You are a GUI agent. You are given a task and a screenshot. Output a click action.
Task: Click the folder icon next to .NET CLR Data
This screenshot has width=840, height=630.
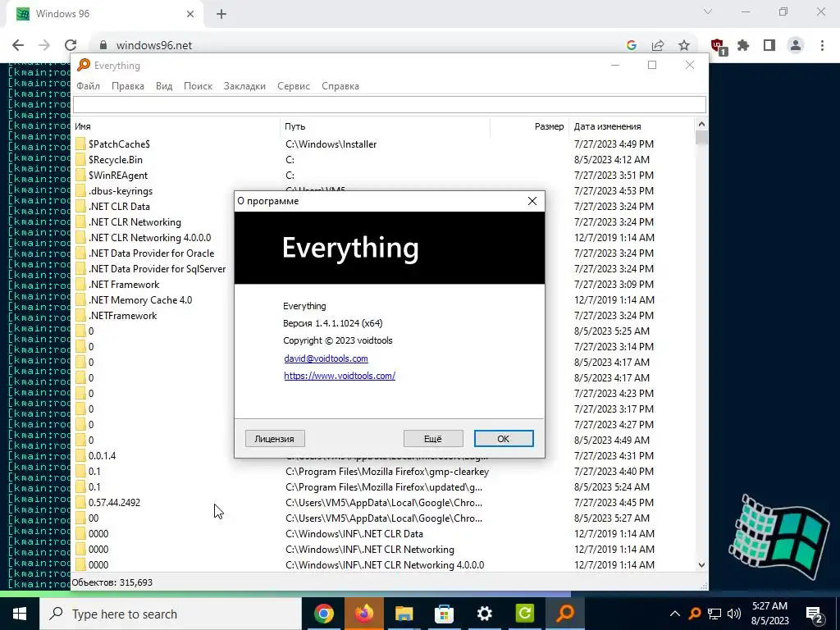click(80, 206)
